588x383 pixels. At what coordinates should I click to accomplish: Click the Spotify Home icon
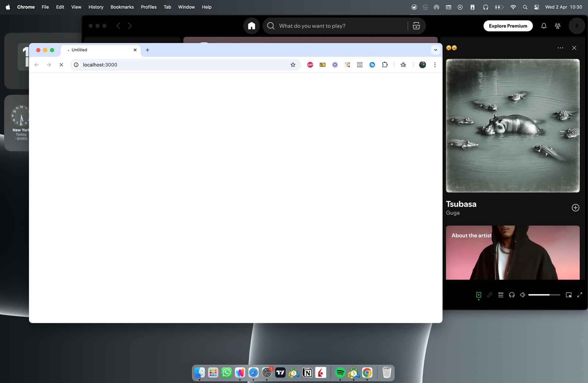click(x=251, y=26)
